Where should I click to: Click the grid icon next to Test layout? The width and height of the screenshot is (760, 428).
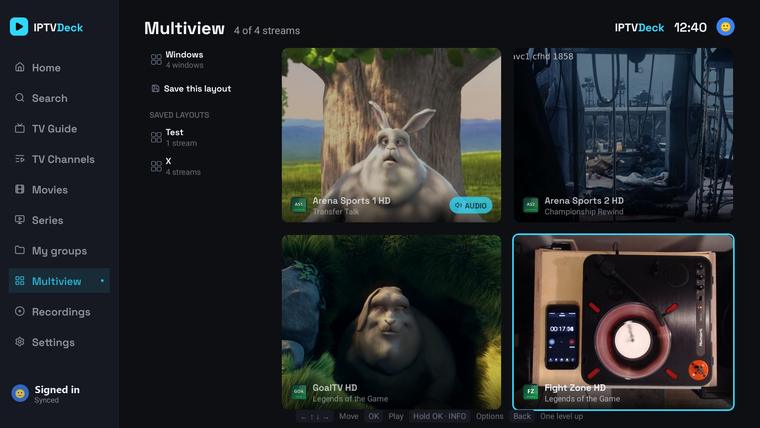click(156, 137)
